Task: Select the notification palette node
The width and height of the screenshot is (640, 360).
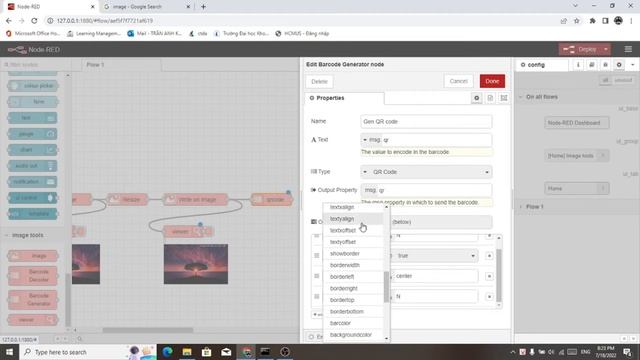Action: coord(33,182)
